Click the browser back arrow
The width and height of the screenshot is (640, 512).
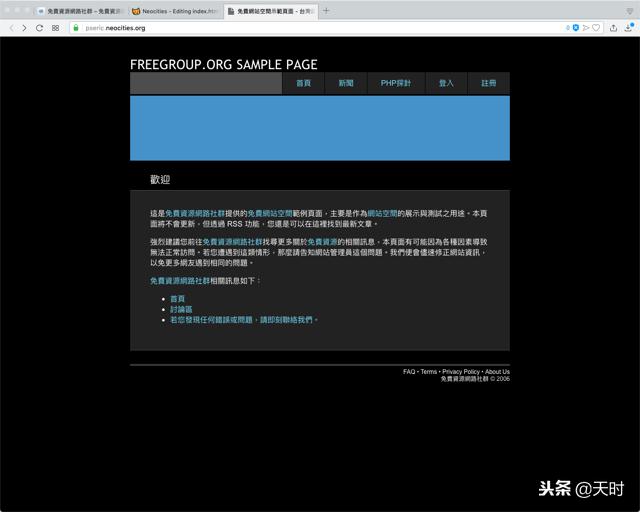pyautogui.click(x=11, y=28)
